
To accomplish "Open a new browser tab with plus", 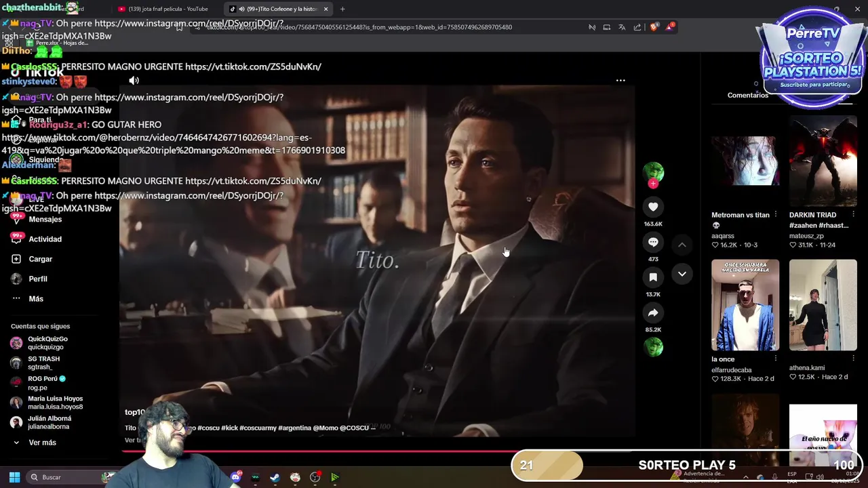I will pos(342,9).
